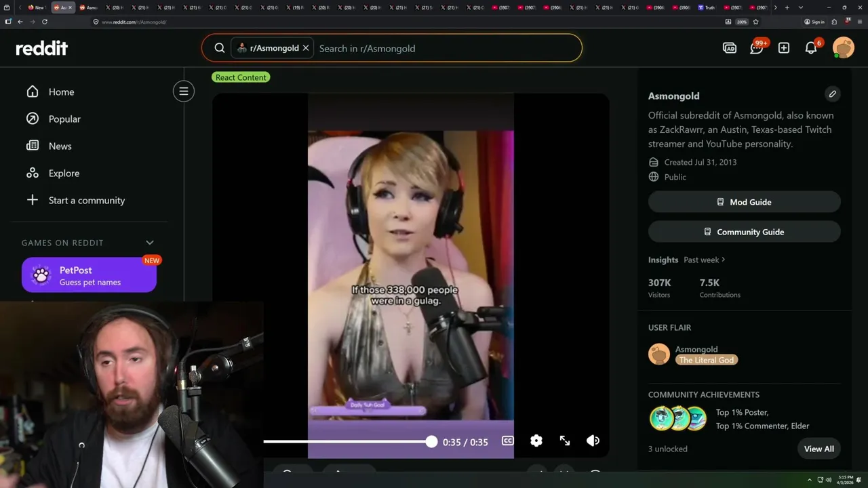This screenshot has height=488, width=868.
Task: Click the taskbar volume icon
Action: click(829, 480)
